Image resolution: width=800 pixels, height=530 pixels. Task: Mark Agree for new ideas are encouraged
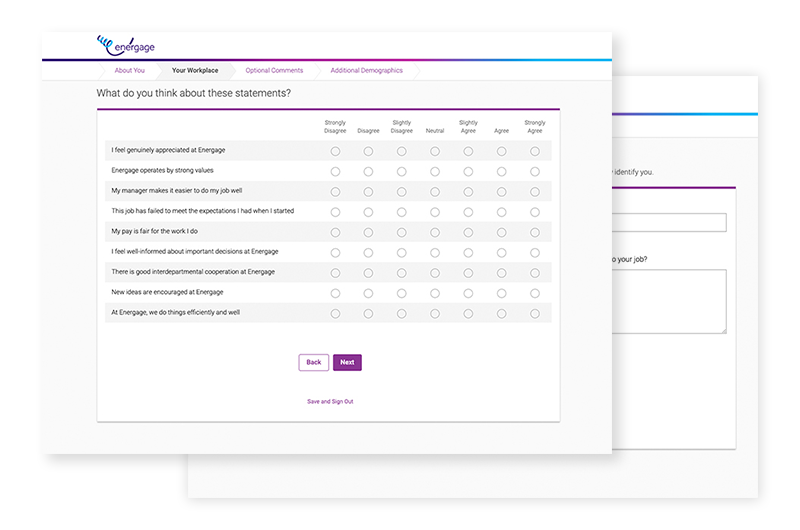(502, 293)
